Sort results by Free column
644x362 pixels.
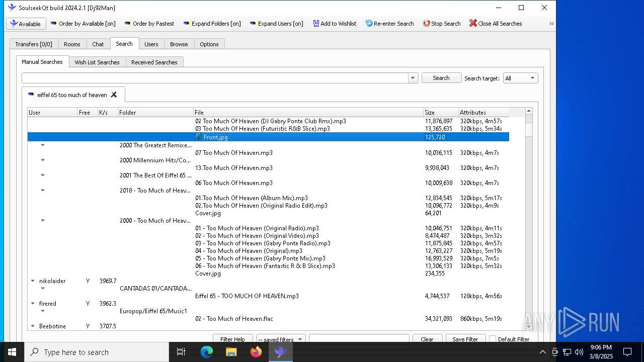coord(88,113)
